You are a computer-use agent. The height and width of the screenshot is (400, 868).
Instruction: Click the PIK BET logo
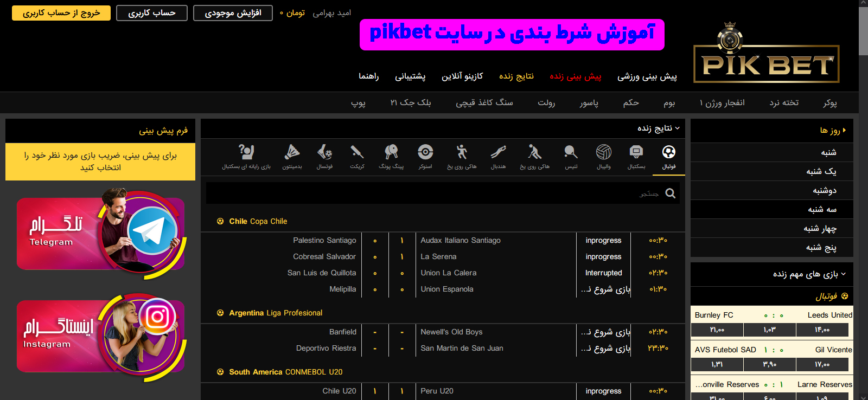coord(767,53)
